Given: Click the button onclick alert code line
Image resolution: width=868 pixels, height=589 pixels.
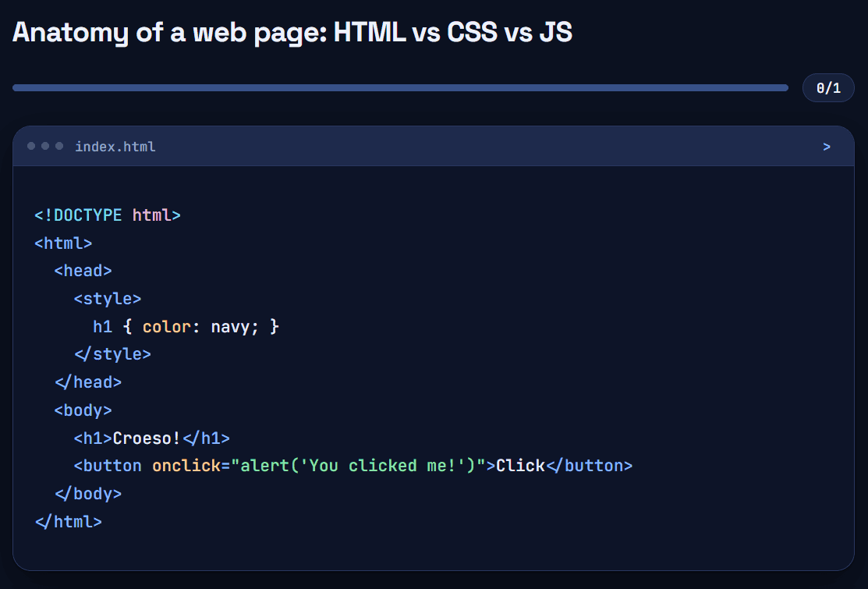Looking at the screenshot, I should 353,466.
